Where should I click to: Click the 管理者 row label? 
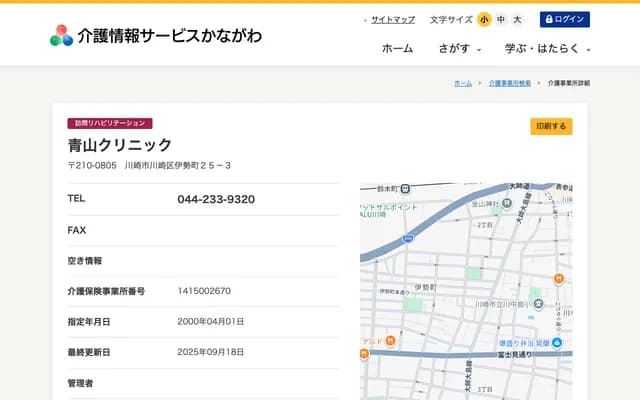pyautogui.click(x=80, y=383)
